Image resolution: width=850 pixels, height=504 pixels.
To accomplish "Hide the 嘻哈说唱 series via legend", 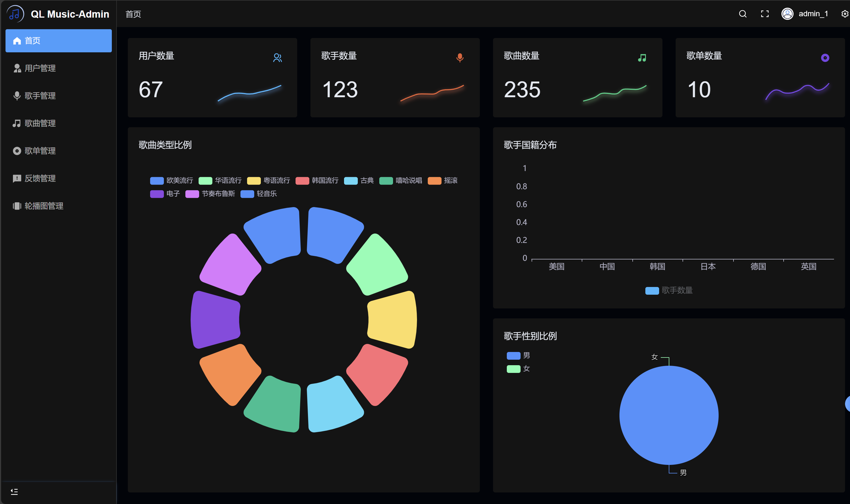I will point(401,180).
